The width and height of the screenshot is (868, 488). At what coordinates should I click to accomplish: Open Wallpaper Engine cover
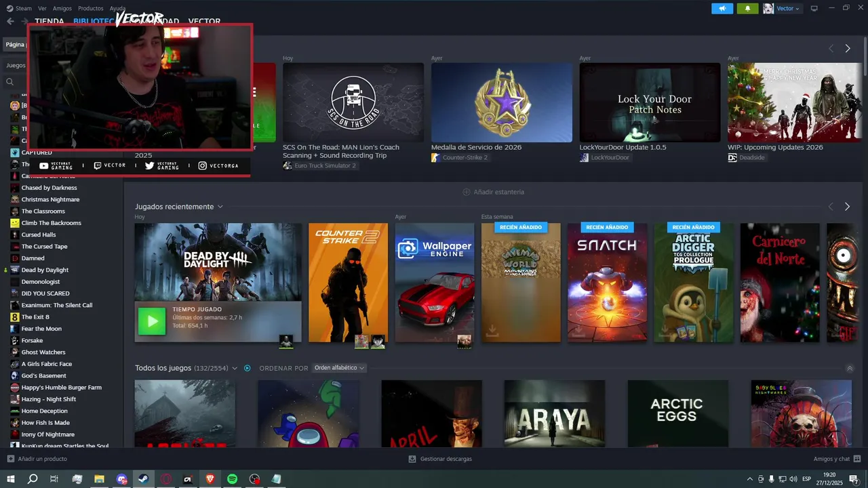click(x=435, y=283)
